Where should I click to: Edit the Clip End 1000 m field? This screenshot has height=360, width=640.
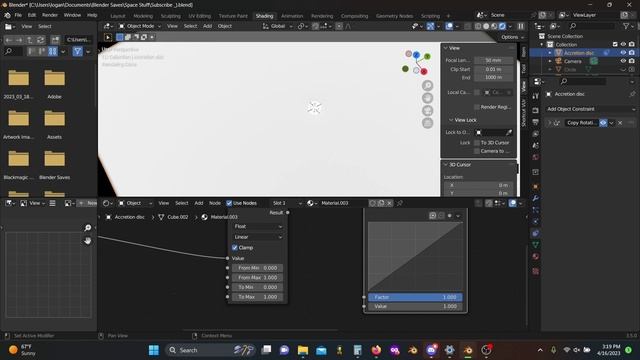(x=493, y=78)
